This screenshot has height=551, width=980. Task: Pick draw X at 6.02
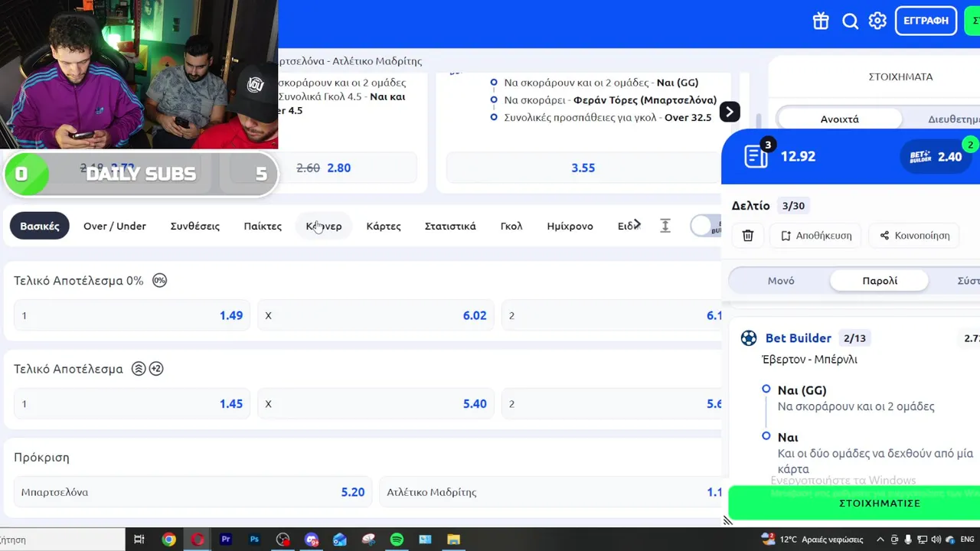click(376, 315)
